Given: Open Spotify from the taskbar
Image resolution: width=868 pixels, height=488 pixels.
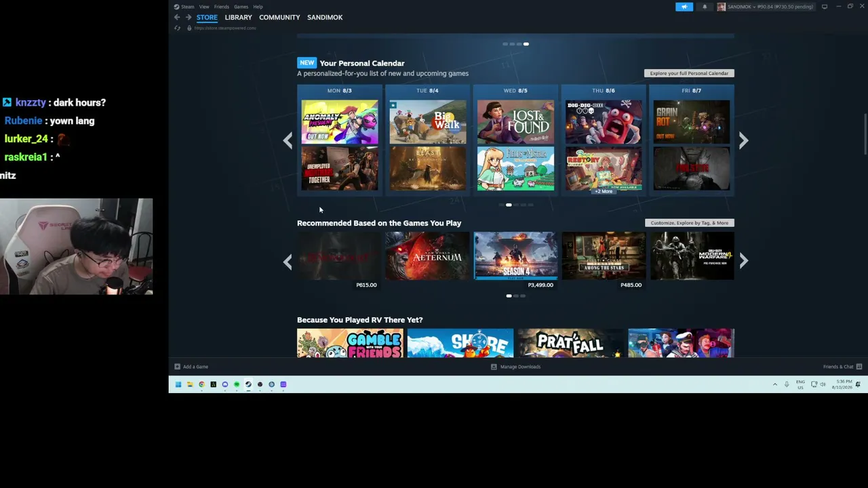Looking at the screenshot, I should click(x=237, y=384).
